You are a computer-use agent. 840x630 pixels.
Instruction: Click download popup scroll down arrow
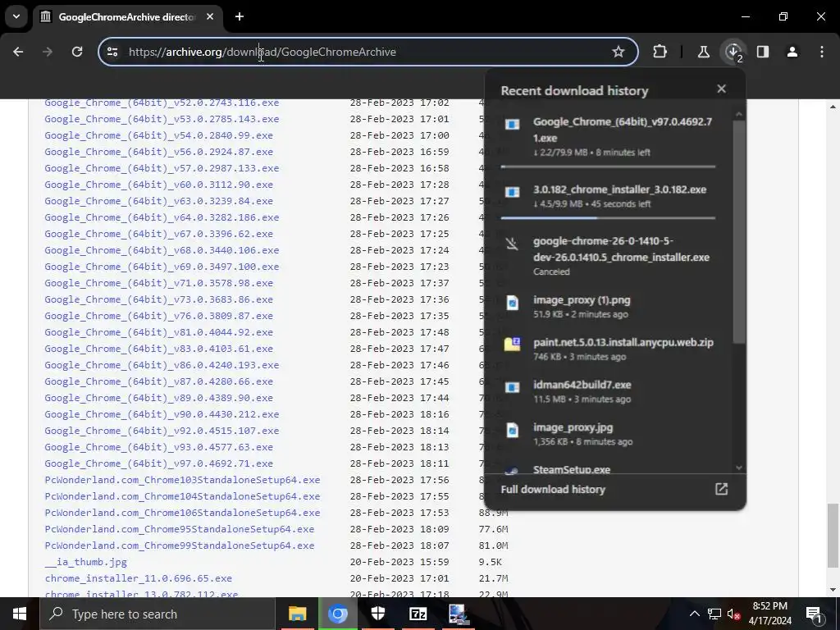tap(739, 468)
